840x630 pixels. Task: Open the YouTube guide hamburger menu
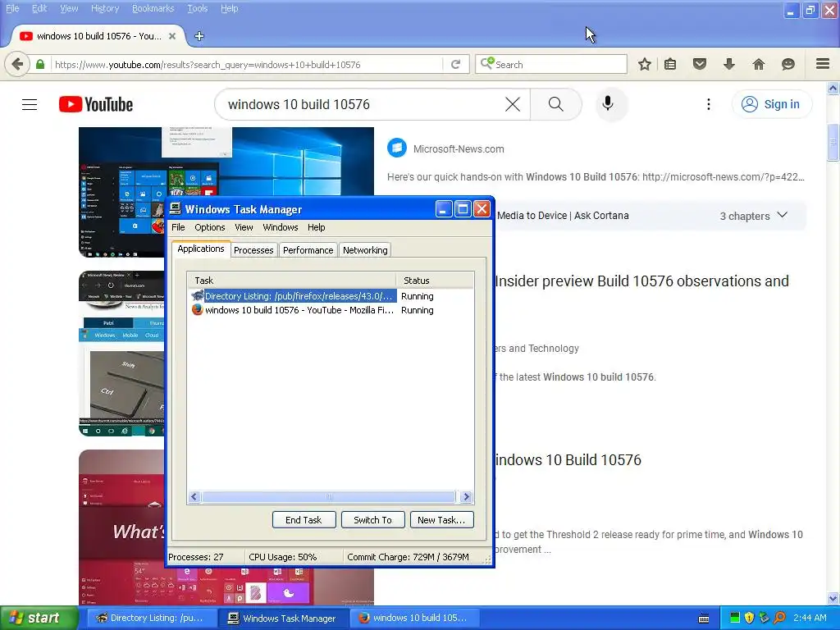pyautogui.click(x=30, y=104)
